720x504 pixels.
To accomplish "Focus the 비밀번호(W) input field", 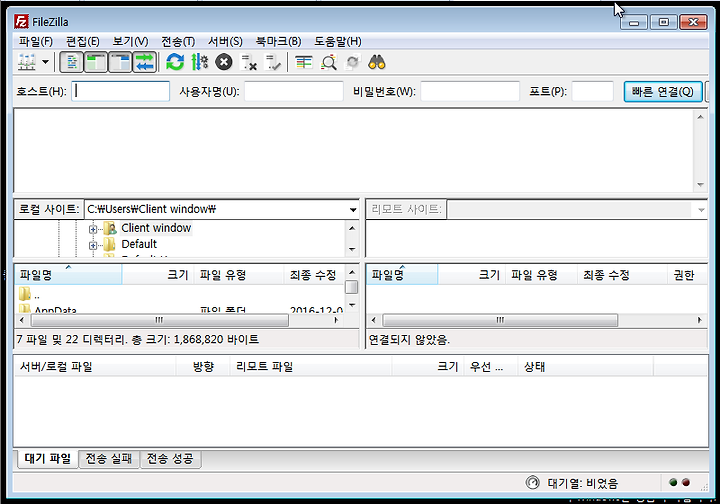I will [x=470, y=91].
